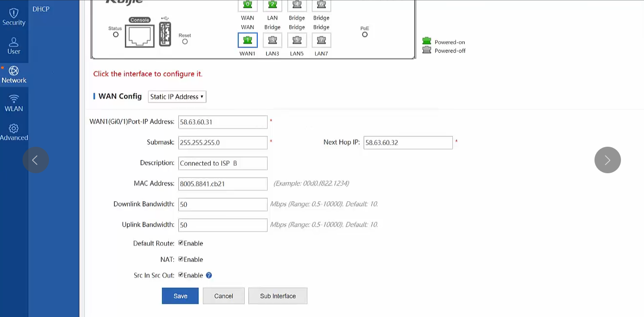Save the WAN configuration
Screen dimensions: 644x317
[180, 296]
